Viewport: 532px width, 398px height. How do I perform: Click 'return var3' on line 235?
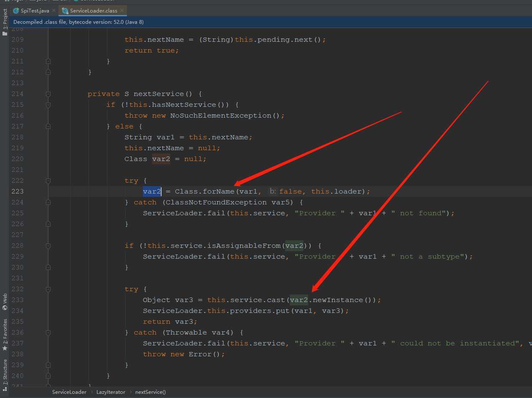pyautogui.click(x=168, y=322)
